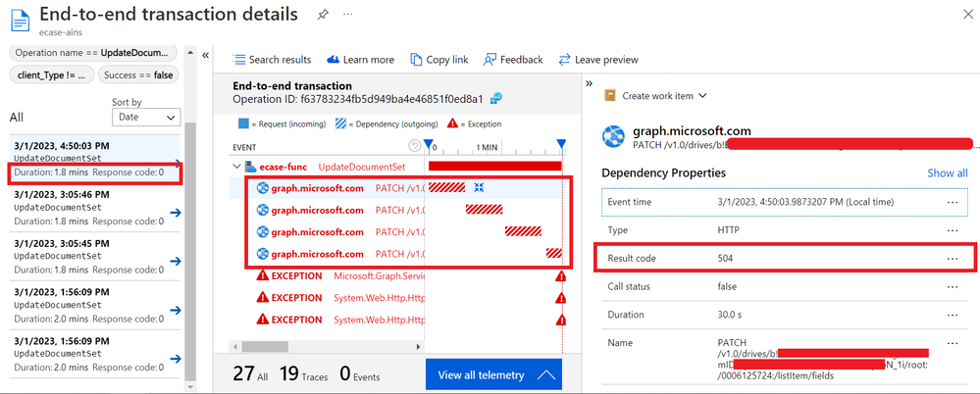
Task: Click the solid red ecase-func duration bar
Action: point(495,166)
